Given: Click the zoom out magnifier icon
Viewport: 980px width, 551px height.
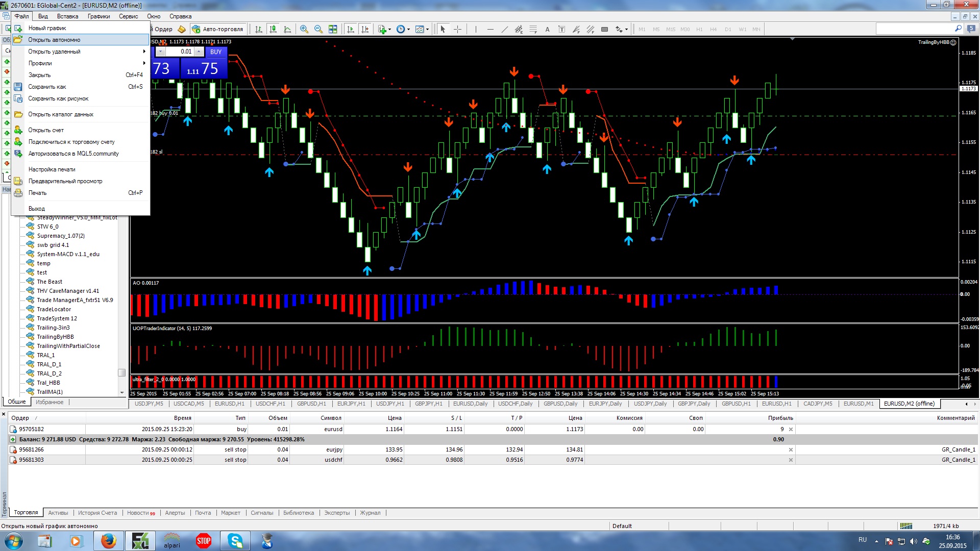Looking at the screenshot, I should pos(318,29).
